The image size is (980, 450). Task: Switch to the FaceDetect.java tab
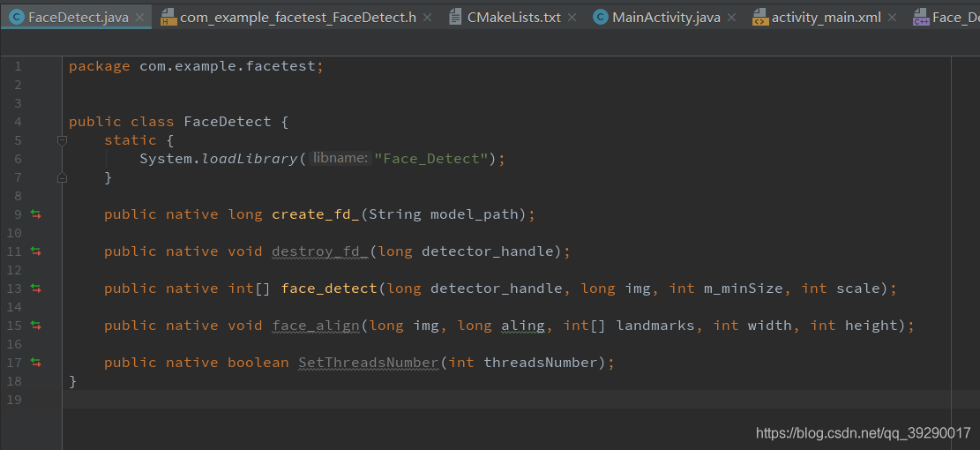click(76, 17)
